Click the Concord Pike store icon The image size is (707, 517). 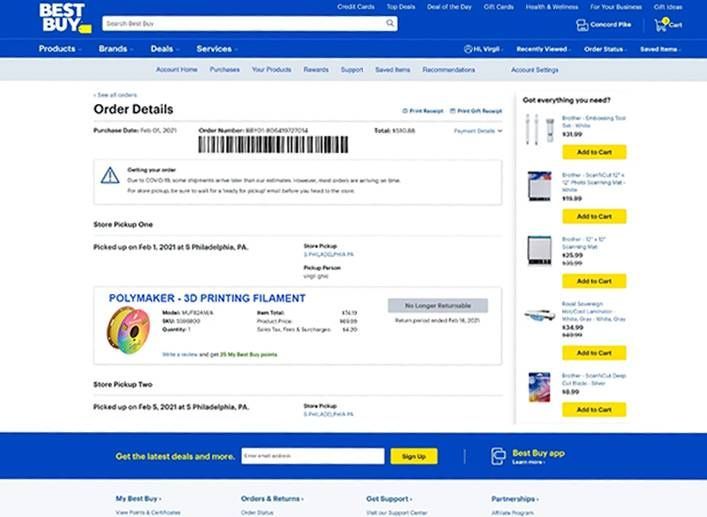pos(582,25)
